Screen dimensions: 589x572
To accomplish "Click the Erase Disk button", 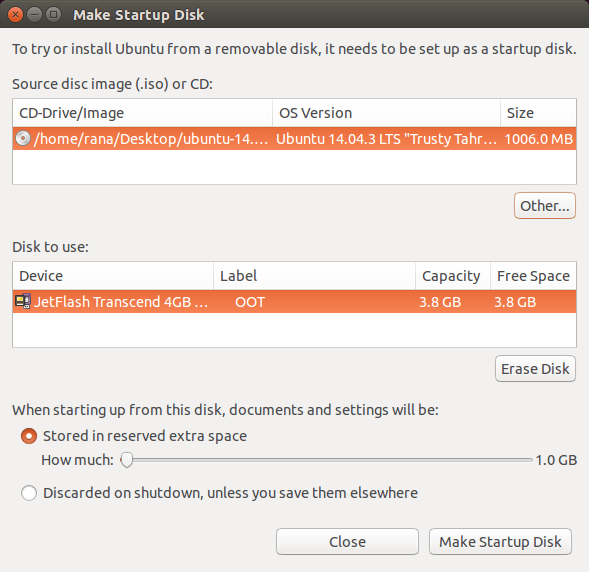I will click(535, 368).
